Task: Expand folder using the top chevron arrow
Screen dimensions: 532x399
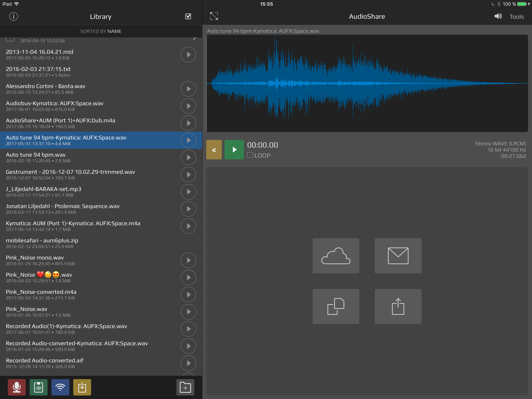Action: (194, 39)
